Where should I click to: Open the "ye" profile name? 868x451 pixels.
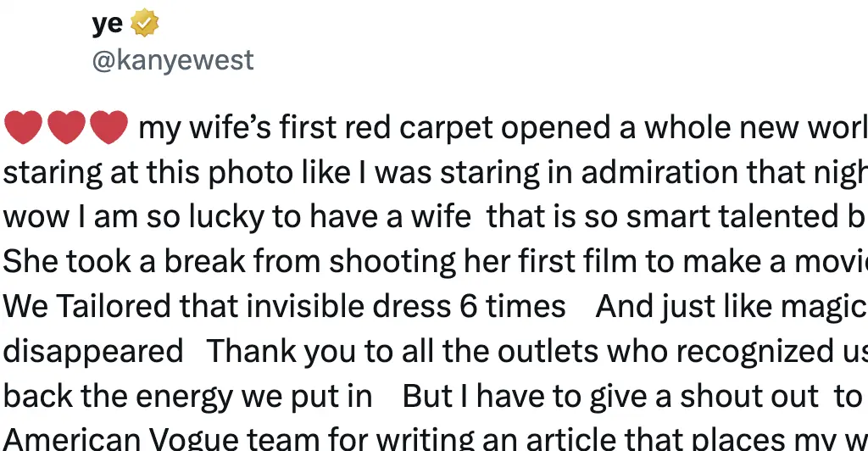[108, 25]
